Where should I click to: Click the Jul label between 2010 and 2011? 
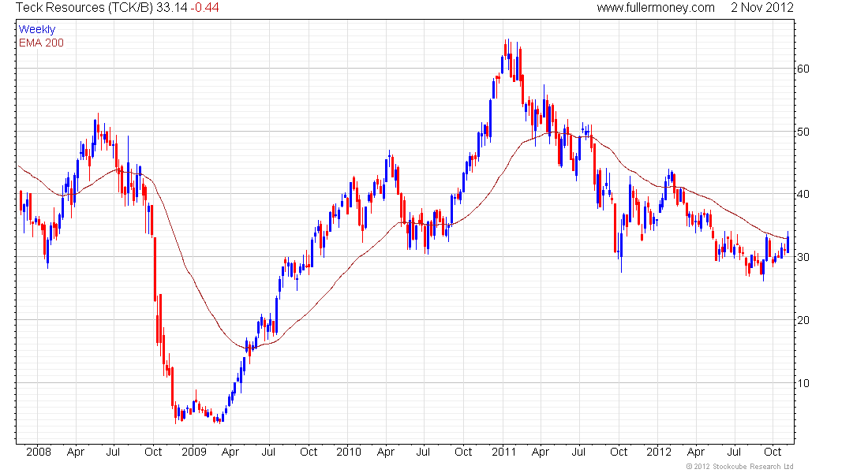coord(423,452)
